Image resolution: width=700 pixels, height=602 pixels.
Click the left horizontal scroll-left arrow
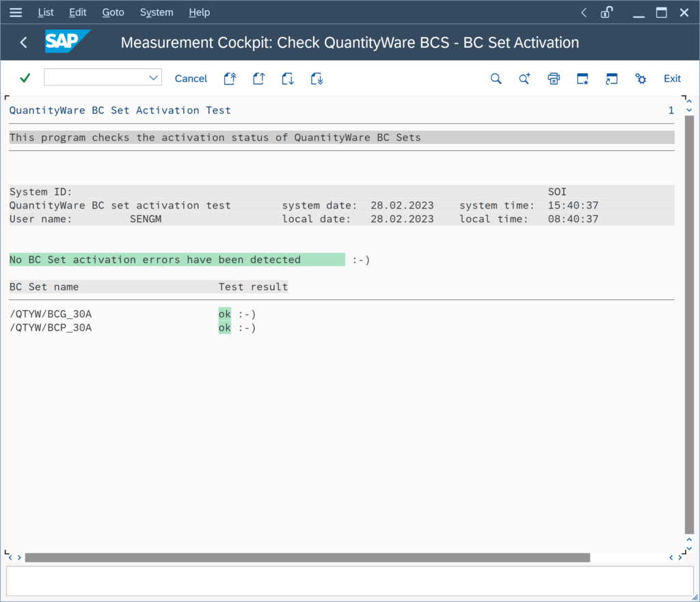point(10,558)
